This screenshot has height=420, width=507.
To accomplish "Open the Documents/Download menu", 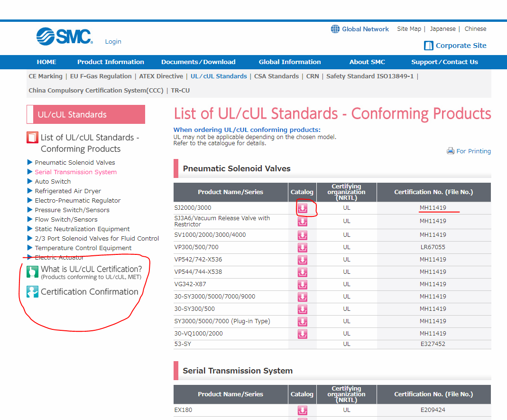I will (x=198, y=62).
